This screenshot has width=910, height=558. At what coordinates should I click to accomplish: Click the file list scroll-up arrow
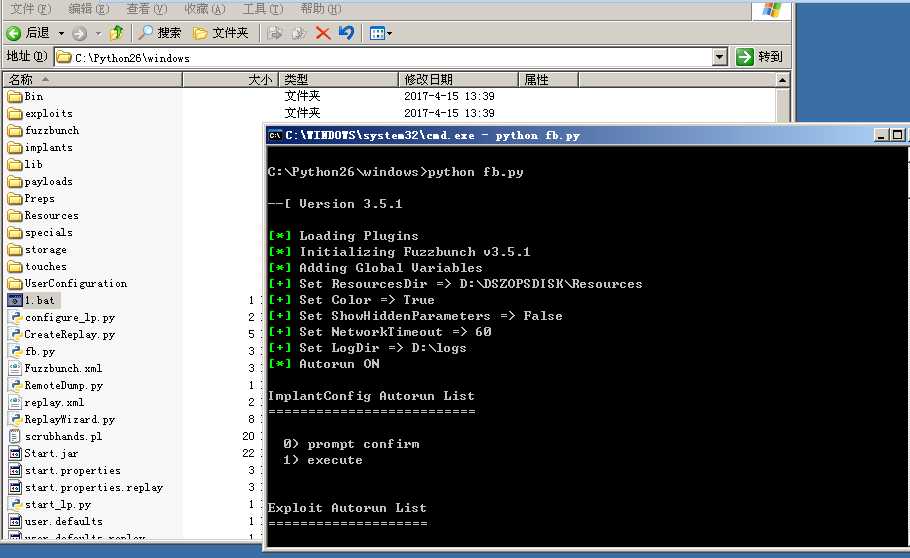point(782,80)
